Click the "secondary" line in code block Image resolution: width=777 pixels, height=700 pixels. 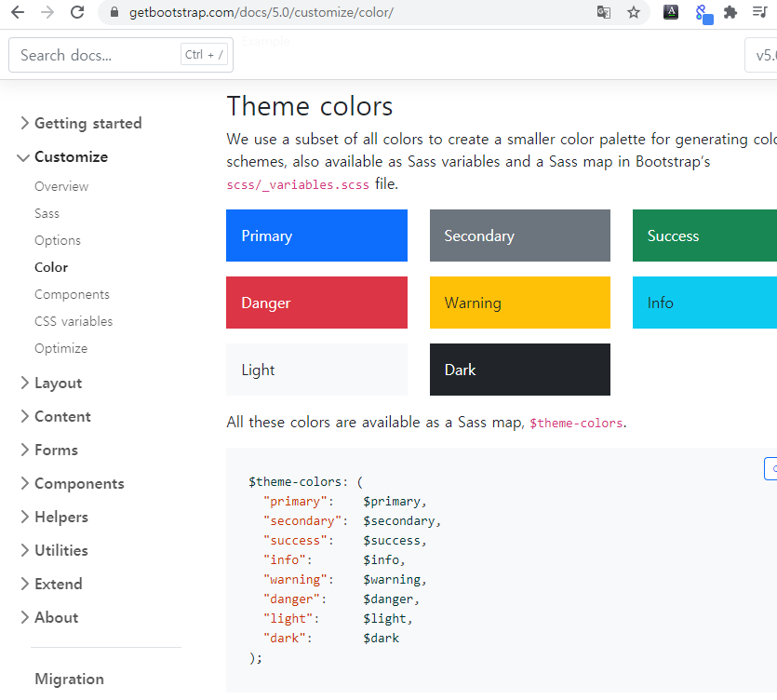click(x=352, y=521)
